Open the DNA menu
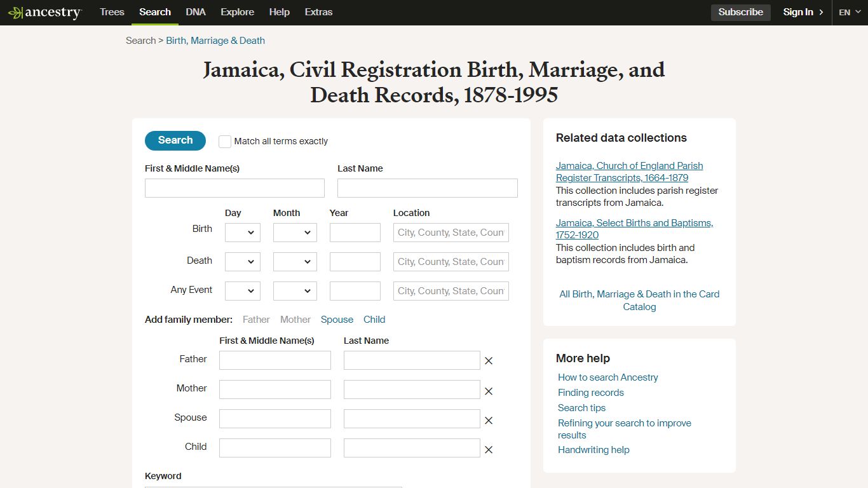Screen dimensions: 868x488 tap(196, 12)
